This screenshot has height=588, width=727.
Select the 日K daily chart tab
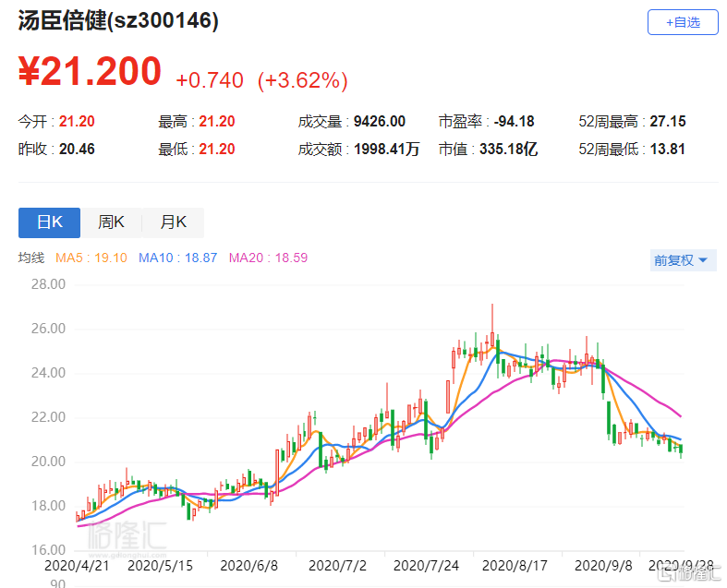49,222
